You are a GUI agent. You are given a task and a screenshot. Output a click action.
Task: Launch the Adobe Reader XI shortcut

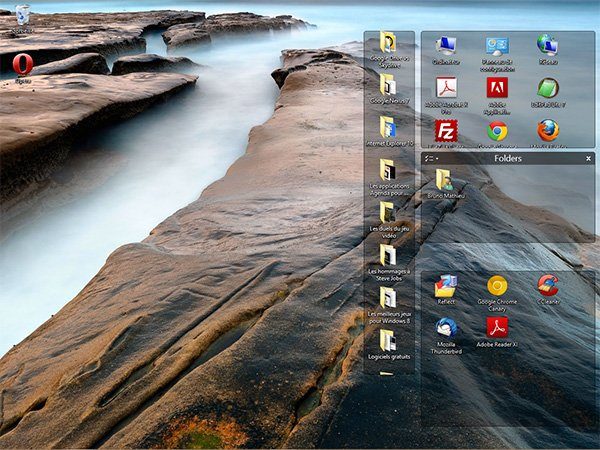pyautogui.click(x=497, y=332)
